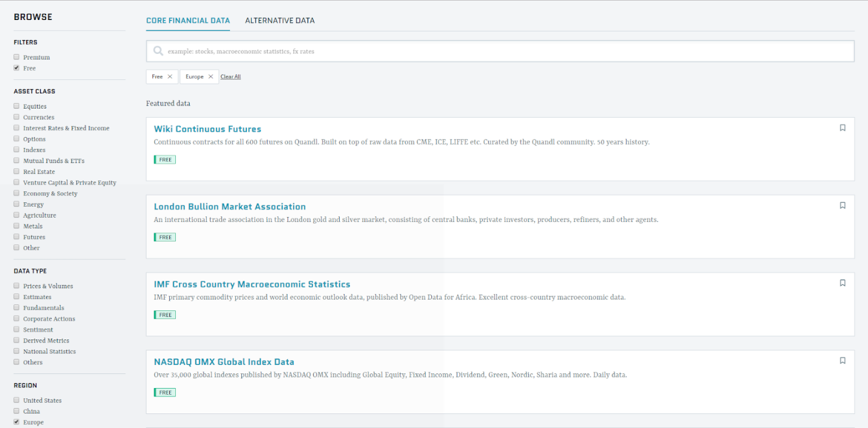Click FREE badge on Wiki Continuous Futures
Viewport: 868px width, 428px height.
[165, 160]
